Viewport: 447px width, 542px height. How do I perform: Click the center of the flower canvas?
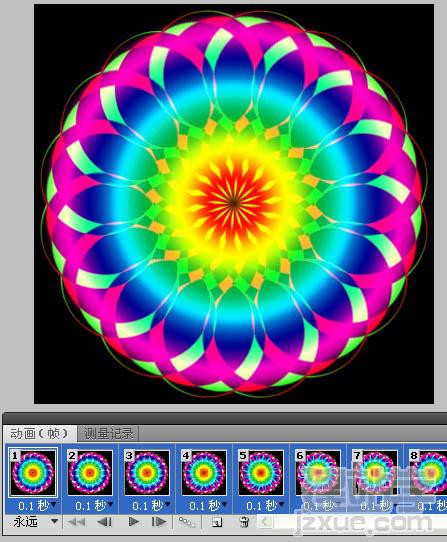234,204
